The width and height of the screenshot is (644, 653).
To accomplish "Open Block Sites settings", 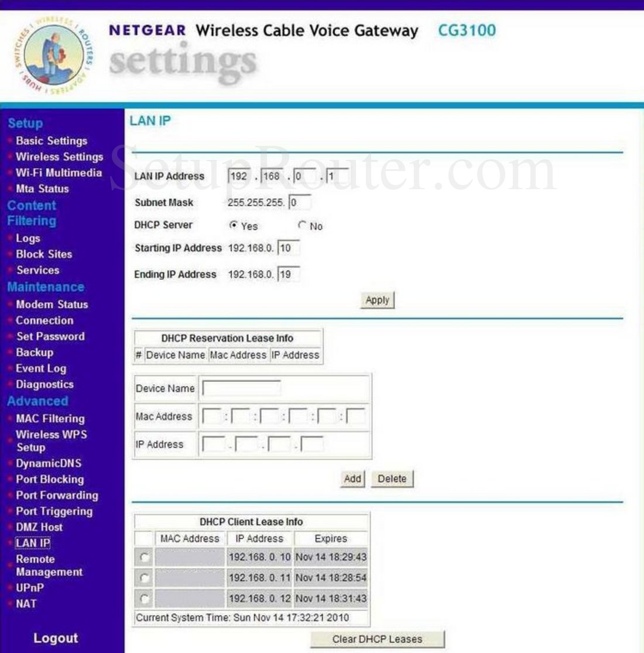I will pyautogui.click(x=44, y=254).
